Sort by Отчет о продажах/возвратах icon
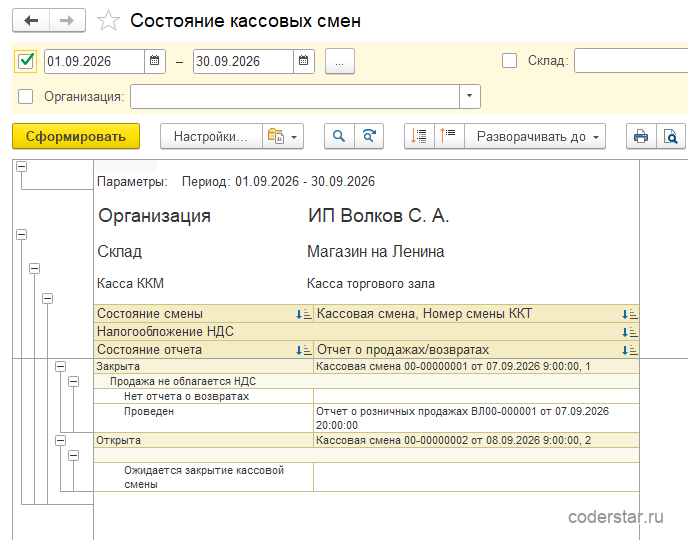The width and height of the screenshot is (688, 540). click(630, 350)
